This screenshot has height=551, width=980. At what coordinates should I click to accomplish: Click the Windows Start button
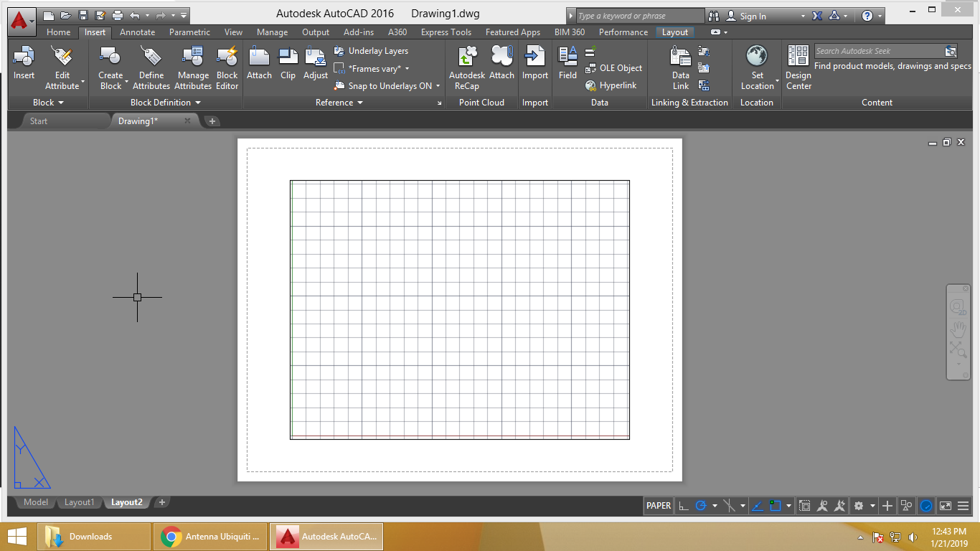click(x=17, y=537)
